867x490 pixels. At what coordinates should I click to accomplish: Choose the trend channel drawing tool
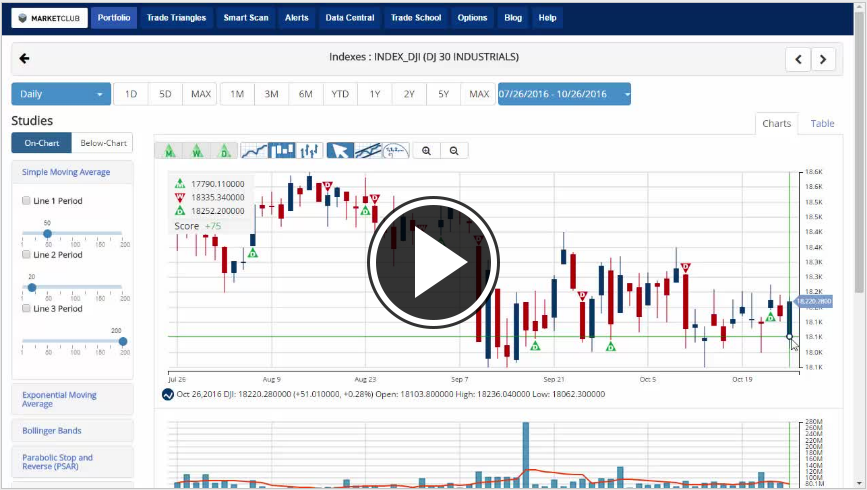tap(369, 151)
